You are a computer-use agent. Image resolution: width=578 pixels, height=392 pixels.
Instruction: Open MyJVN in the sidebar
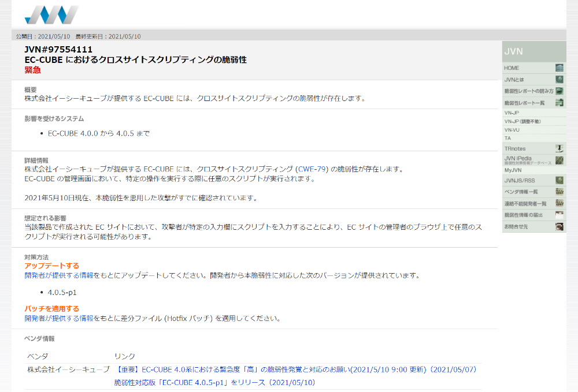pos(513,170)
